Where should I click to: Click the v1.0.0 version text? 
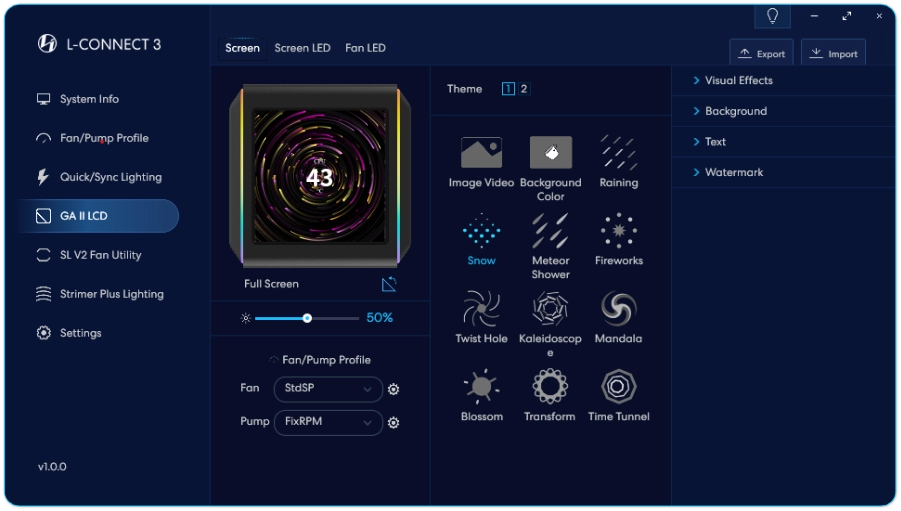[x=52, y=467]
